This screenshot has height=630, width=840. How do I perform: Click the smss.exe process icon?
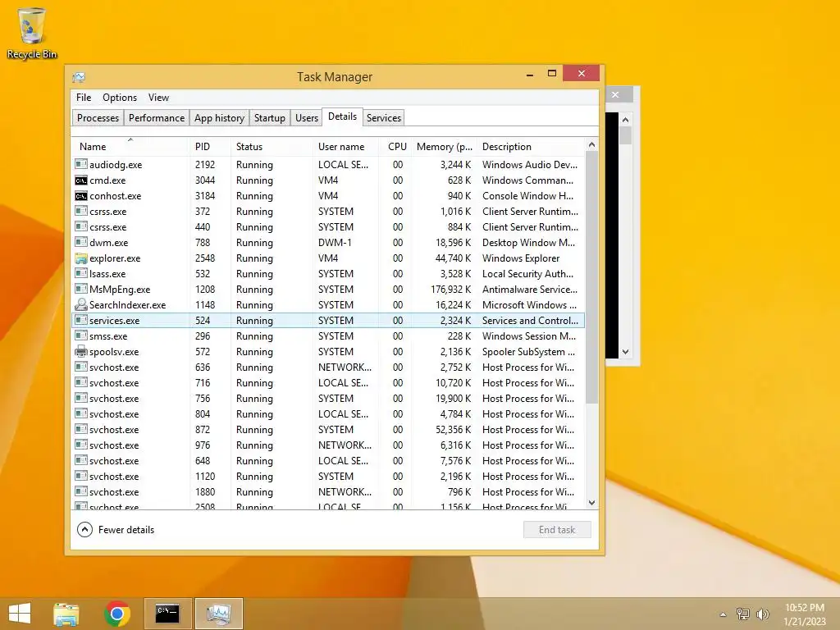[x=81, y=336]
